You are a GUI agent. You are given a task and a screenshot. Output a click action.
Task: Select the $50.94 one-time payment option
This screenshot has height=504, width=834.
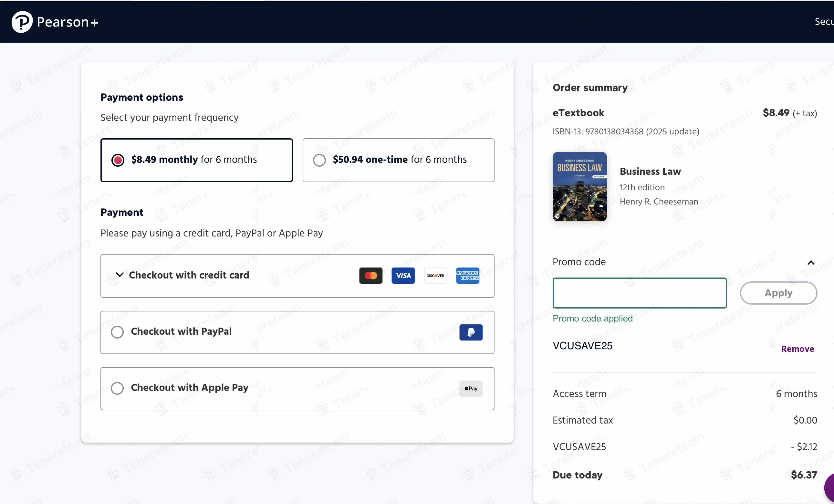319,160
